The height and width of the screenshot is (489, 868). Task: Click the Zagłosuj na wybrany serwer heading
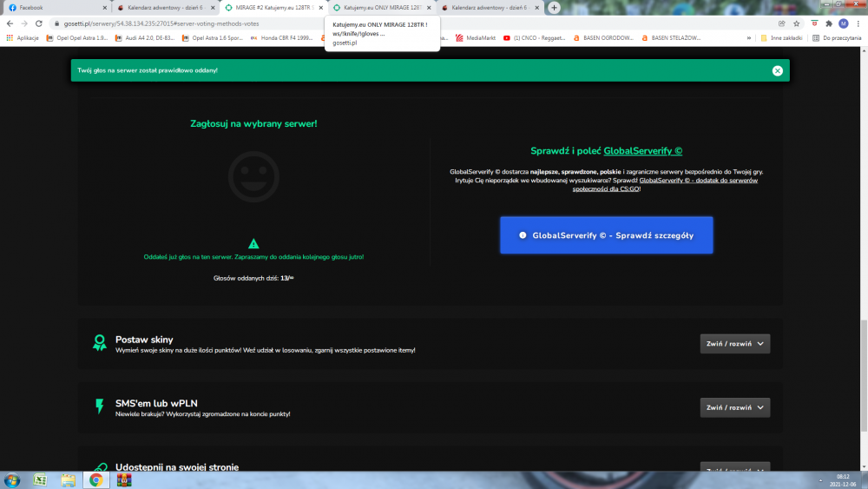coord(253,123)
